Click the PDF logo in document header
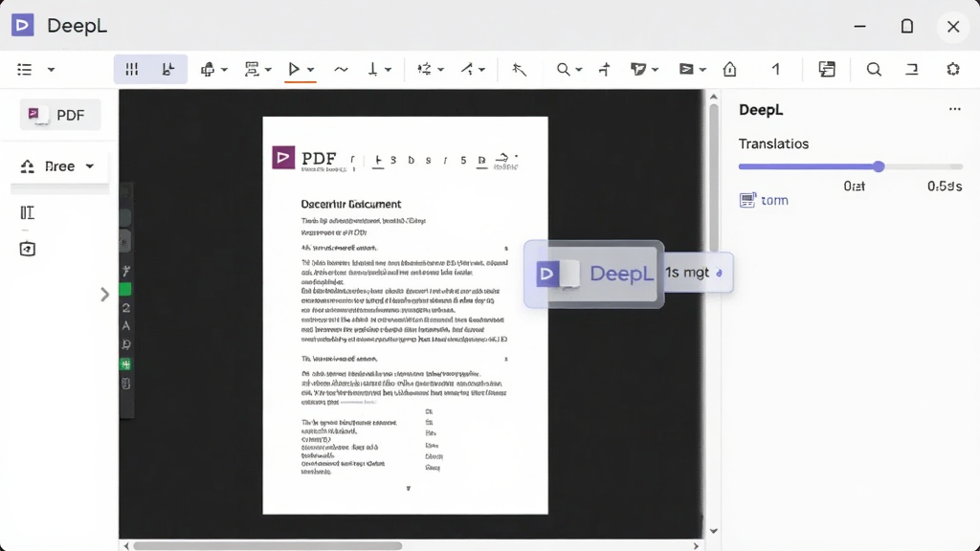This screenshot has height=551, width=980. coord(283,158)
